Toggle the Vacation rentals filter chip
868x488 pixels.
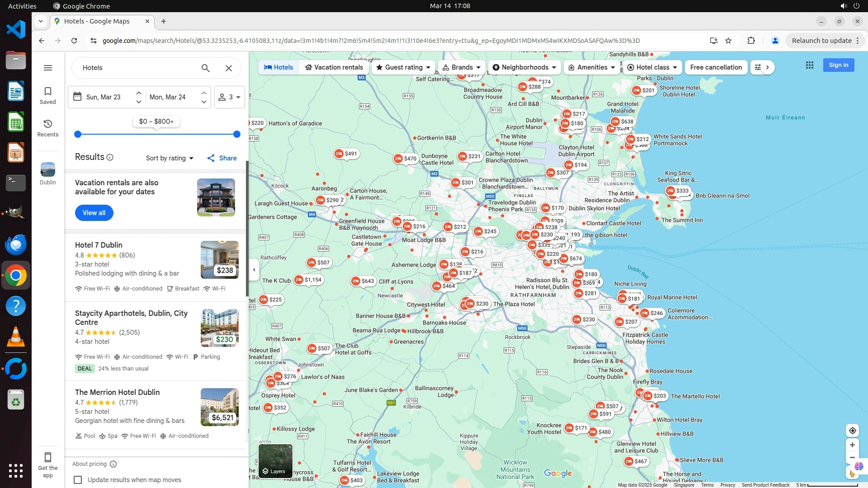[334, 67]
